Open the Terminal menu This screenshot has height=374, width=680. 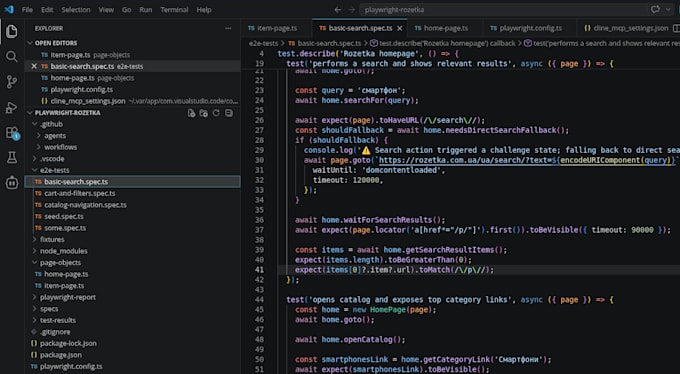pos(174,10)
